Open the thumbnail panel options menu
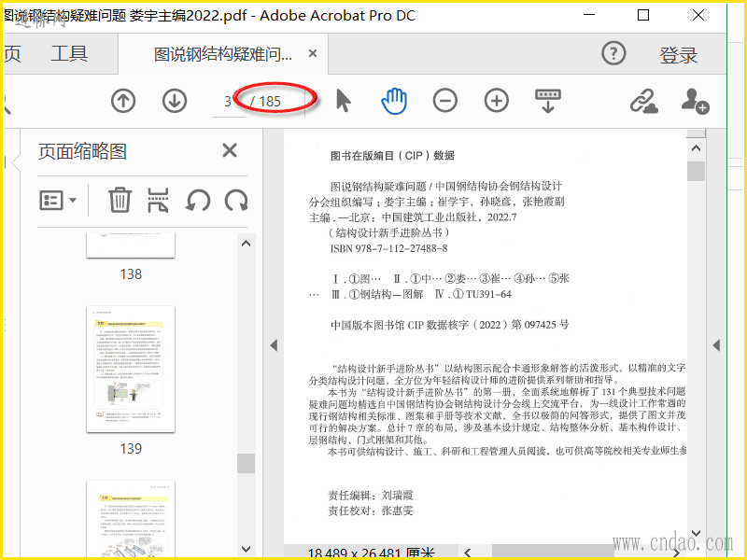This screenshot has height=560, width=747. coord(58,200)
